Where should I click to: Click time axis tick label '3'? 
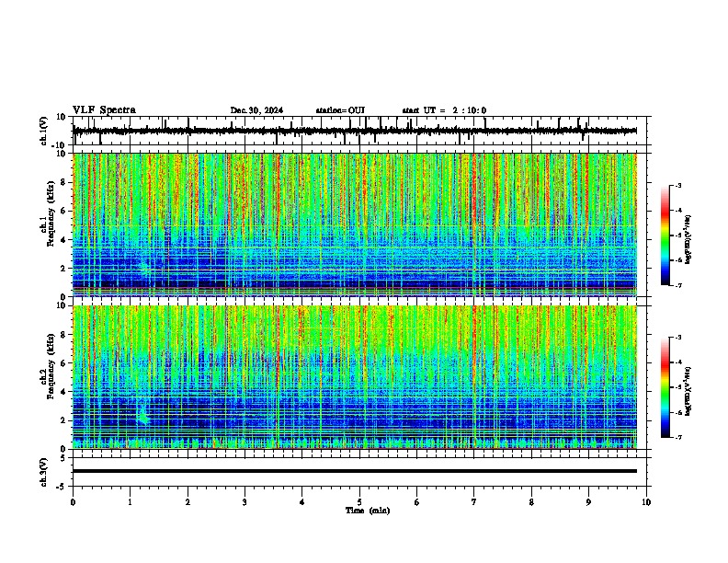pyautogui.click(x=245, y=502)
